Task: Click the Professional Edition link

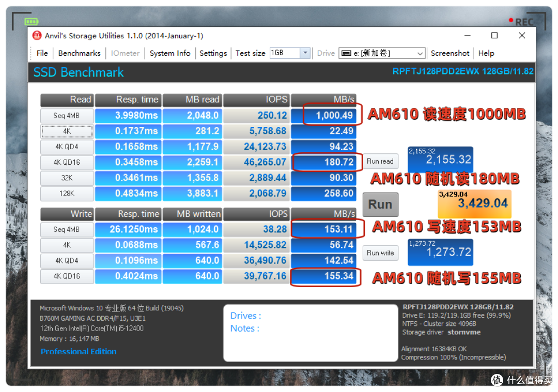Action: 79,351
